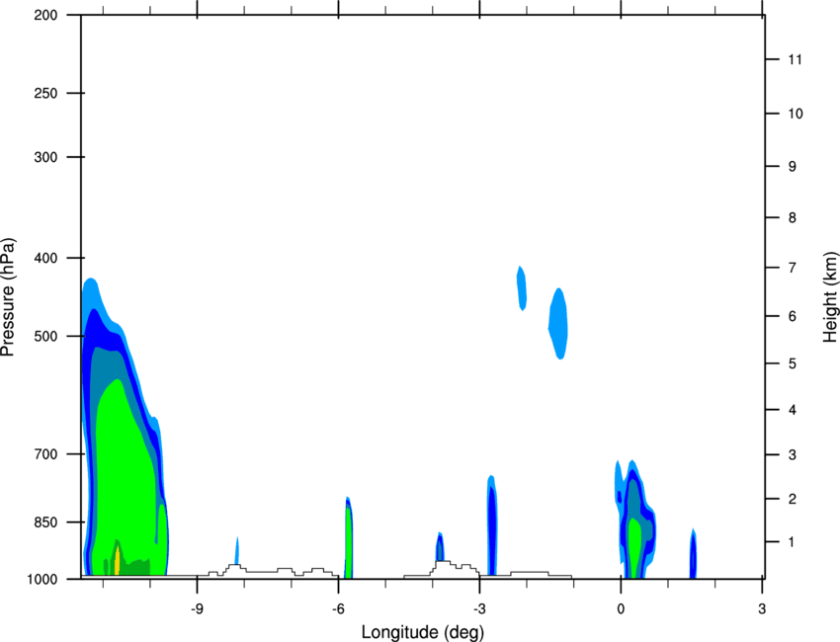Image resolution: width=840 pixels, height=642 pixels.
Task: Click the 'Longitude (deg)' axis title
Action: tap(423, 632)
